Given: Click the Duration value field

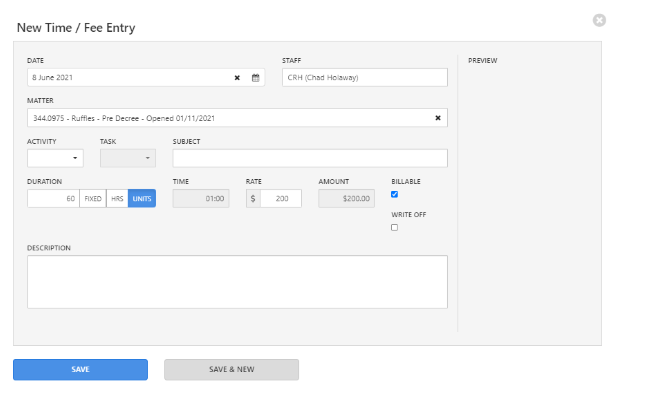Looking at the screenshot, I should click(53, 198).
